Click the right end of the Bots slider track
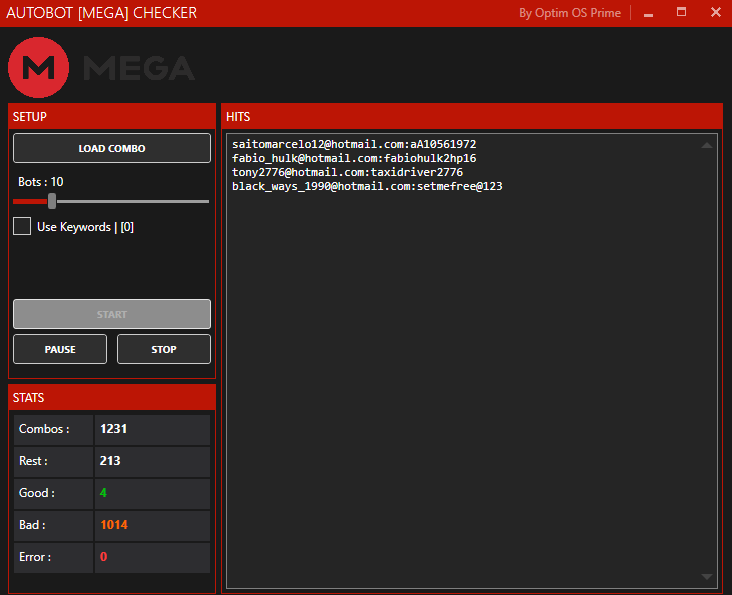 point(206,201)
